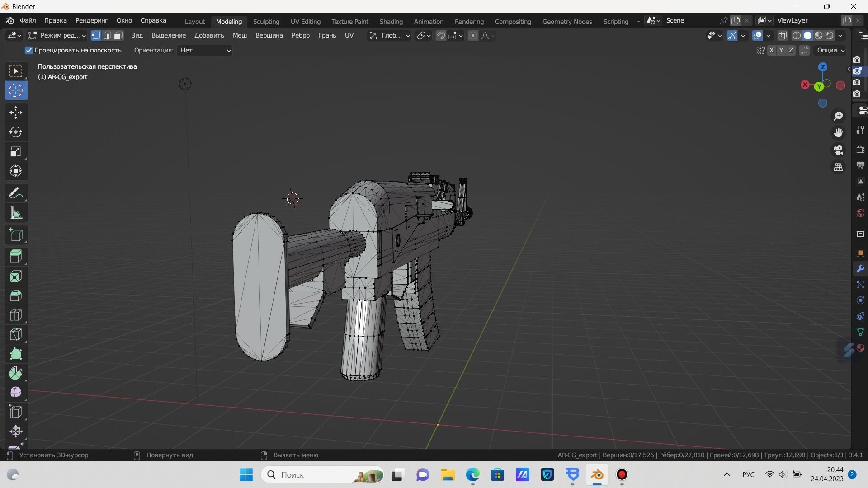Open the Modifier properties wrench tab
868x488 pixels.
pyautogui.click(x=860, y=269)
